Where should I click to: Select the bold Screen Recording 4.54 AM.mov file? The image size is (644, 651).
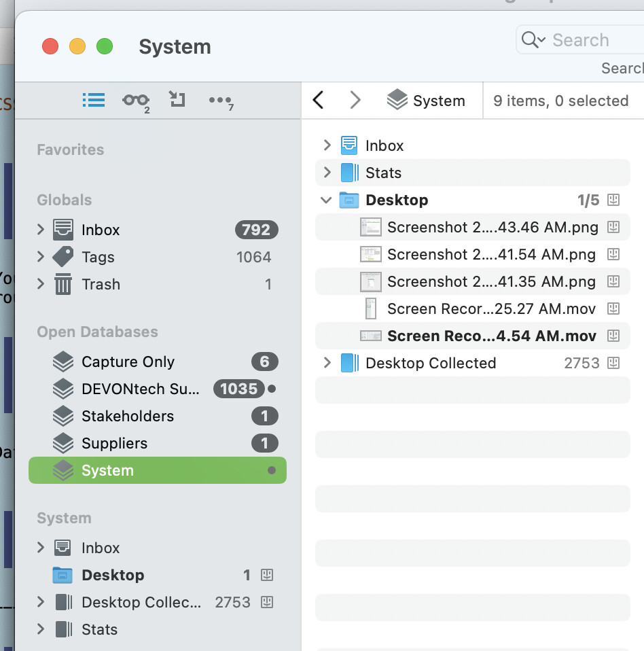pyautogui.click(x=491, y=336)
